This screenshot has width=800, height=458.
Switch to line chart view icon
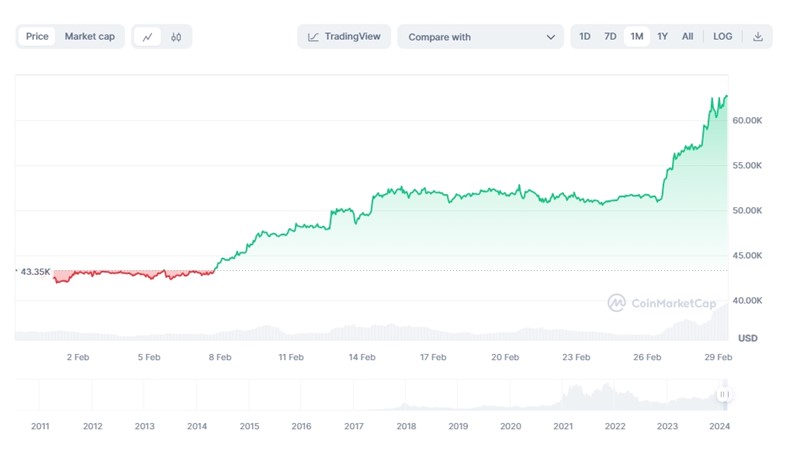click(148, 37)
